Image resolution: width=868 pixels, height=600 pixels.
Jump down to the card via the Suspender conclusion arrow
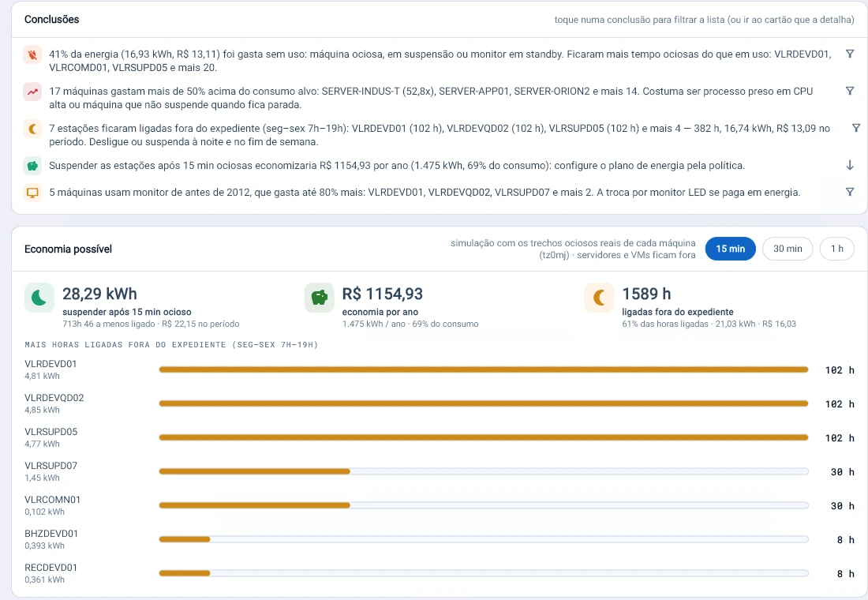tap(850, 165)
